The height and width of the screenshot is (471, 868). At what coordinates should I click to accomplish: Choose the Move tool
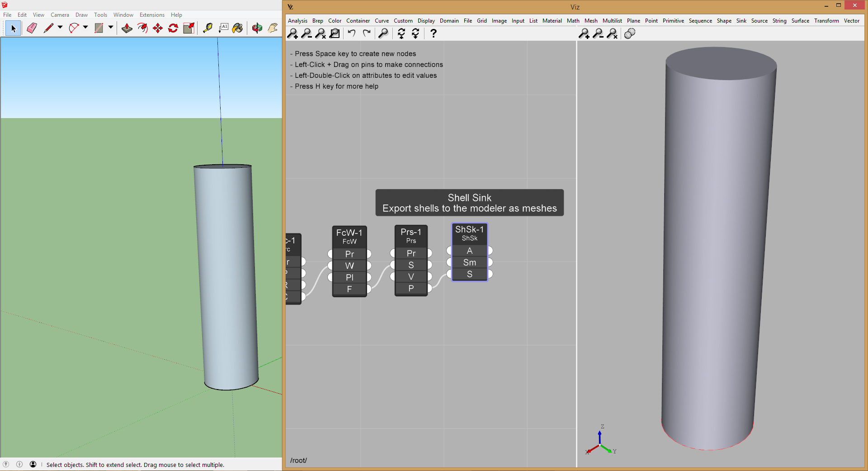click(x=158, y=28)
